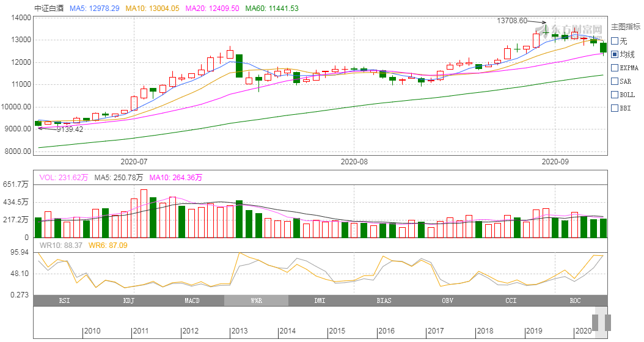Click the MA60: 11441.53 legend value
This screenshot has height=342, width=644.
pos(272,8)
